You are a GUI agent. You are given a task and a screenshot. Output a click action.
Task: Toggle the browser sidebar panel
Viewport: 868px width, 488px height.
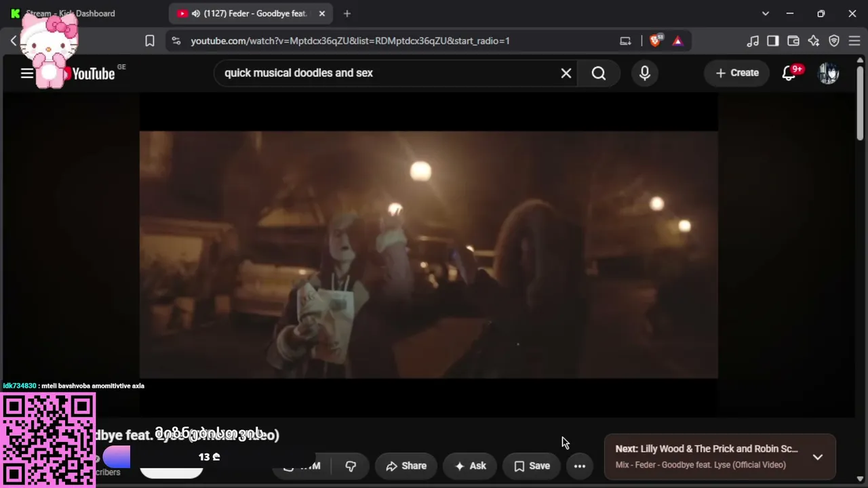[773, 41]
